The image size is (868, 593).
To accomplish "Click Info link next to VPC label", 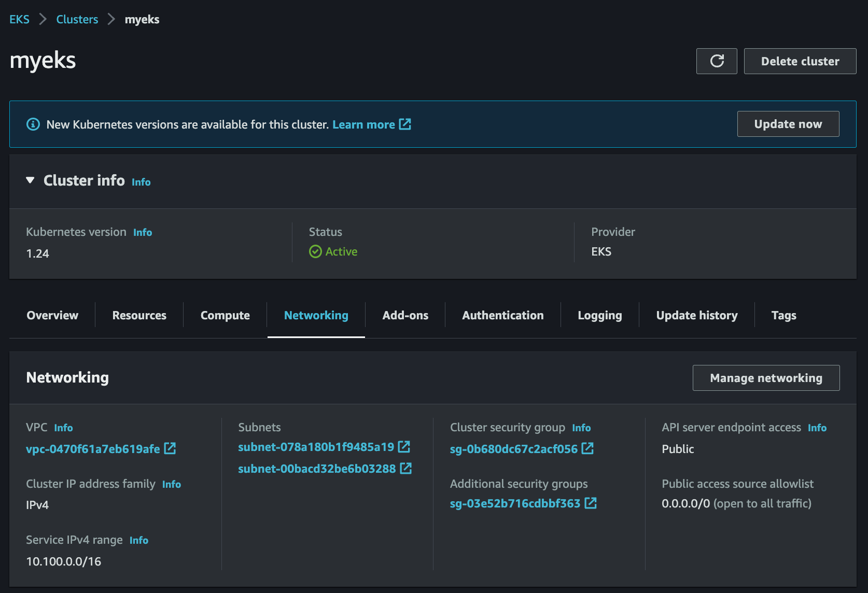I will click(63, 428).
